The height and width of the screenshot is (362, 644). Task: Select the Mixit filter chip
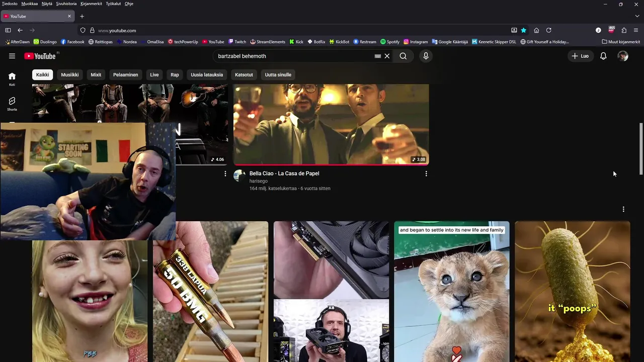(x=96, y=75)
